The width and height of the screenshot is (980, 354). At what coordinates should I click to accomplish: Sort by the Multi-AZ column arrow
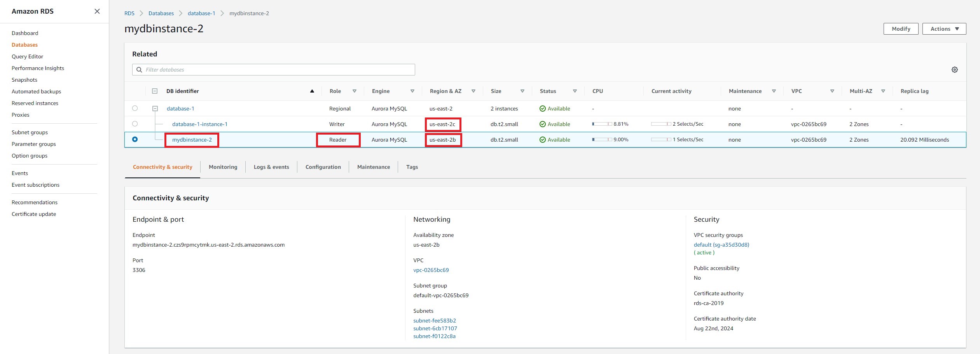(883, 91)
